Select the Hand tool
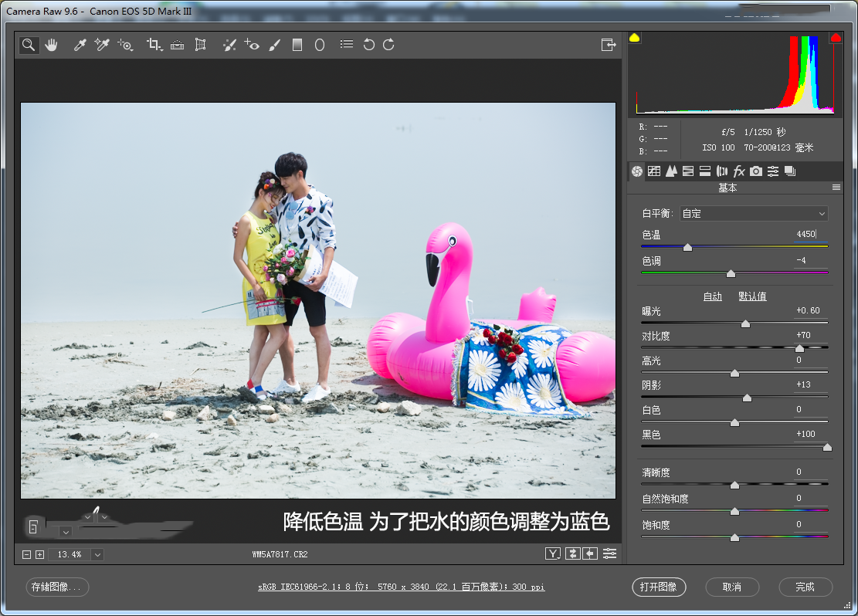The height and width of the screenshot is (616, 858). (52, 45)
